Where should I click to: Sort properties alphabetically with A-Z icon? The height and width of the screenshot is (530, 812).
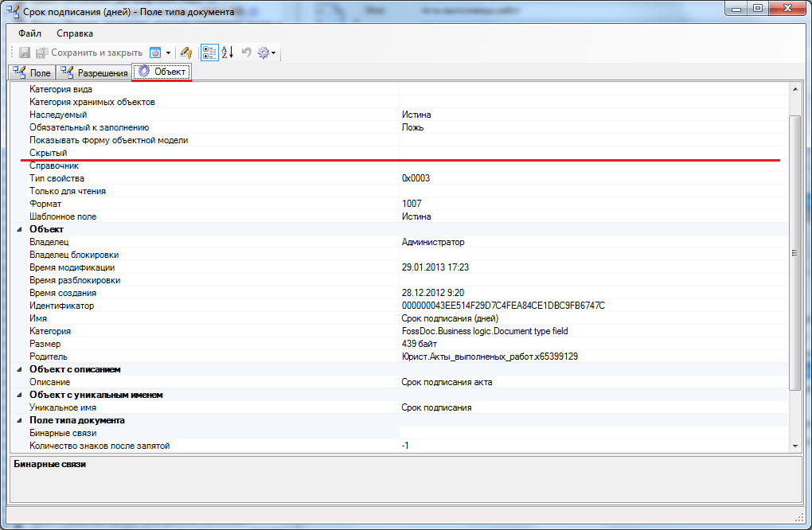(227, 53)
